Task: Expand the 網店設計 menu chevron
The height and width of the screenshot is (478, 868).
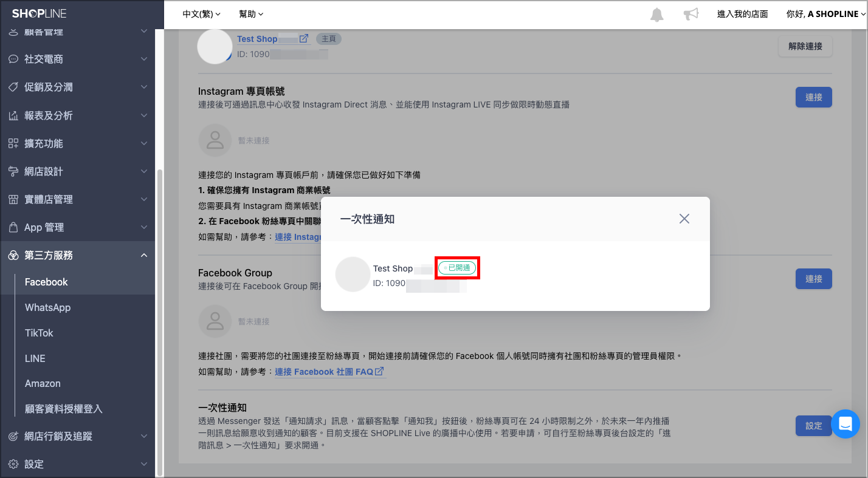Action: coord(144,171)
